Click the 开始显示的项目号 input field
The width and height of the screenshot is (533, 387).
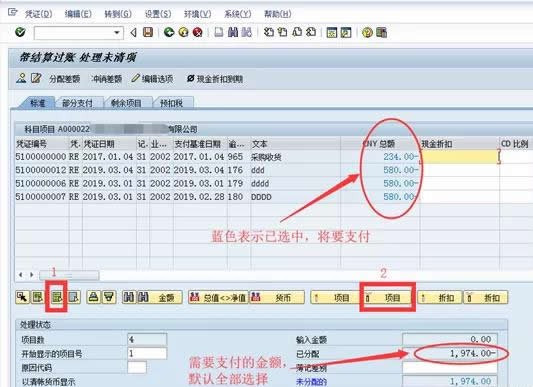click(148, 353)
